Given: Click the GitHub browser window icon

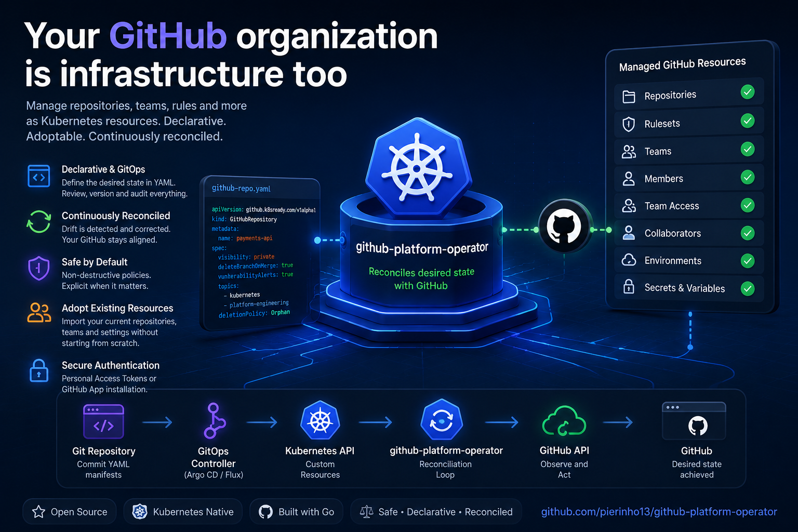Looking at the screenshot, I should coord(694,421).
